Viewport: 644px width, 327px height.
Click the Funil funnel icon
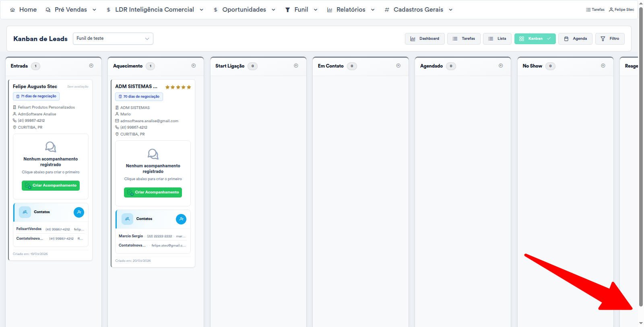[287, 10]
